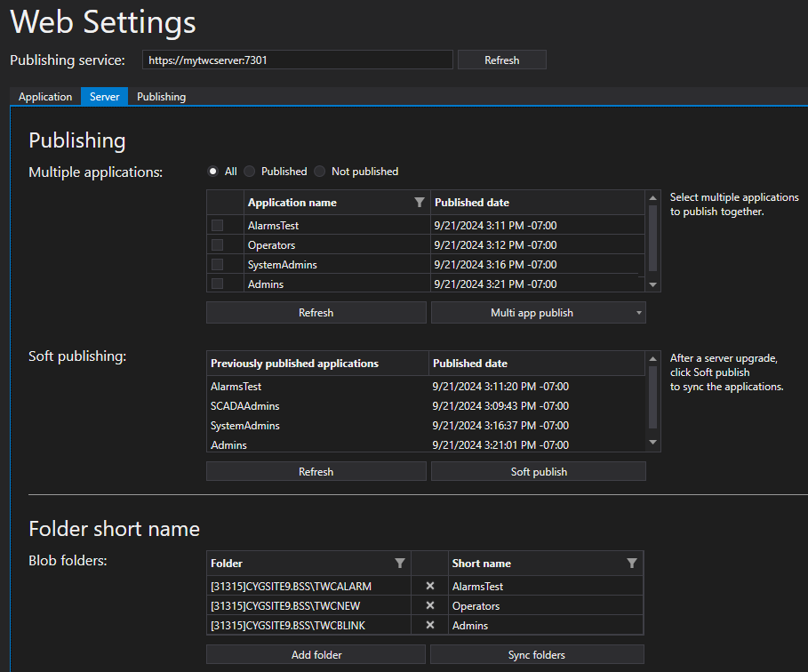The image size is (808, 672).
Task: Select the All radio button
Action: point(212,172)
